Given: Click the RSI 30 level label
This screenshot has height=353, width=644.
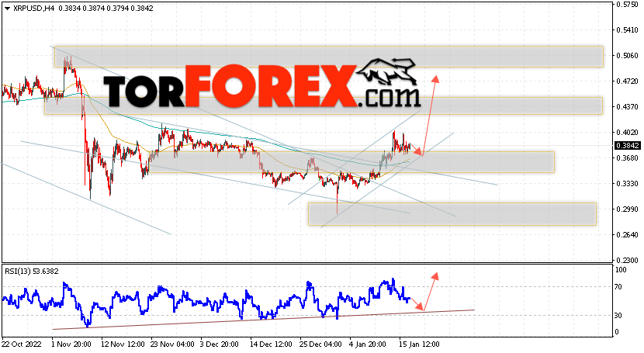Looking at the screenshot, I should [x=618, y=315].
